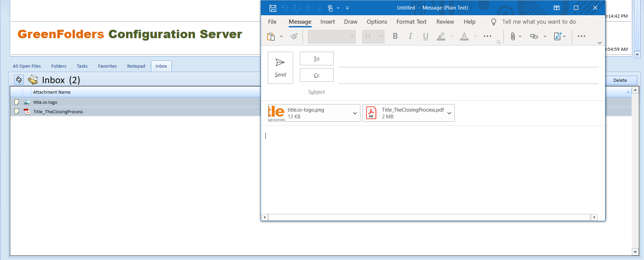644x260 pixels.
Task: Switch to the Insert ribbon tab
Action: pyautogui.click(x=328, y=22)
